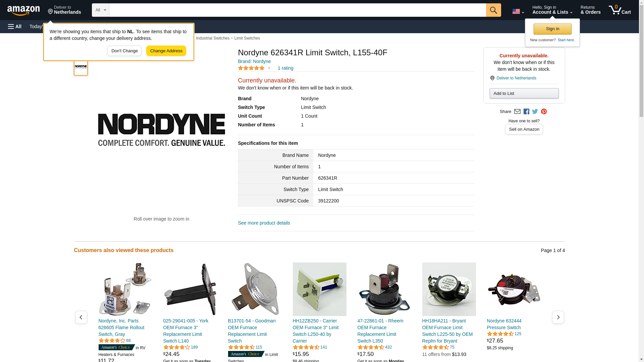The image size is (644, 362).
Task: Open Returns & Orders
Action: [590, 10]
